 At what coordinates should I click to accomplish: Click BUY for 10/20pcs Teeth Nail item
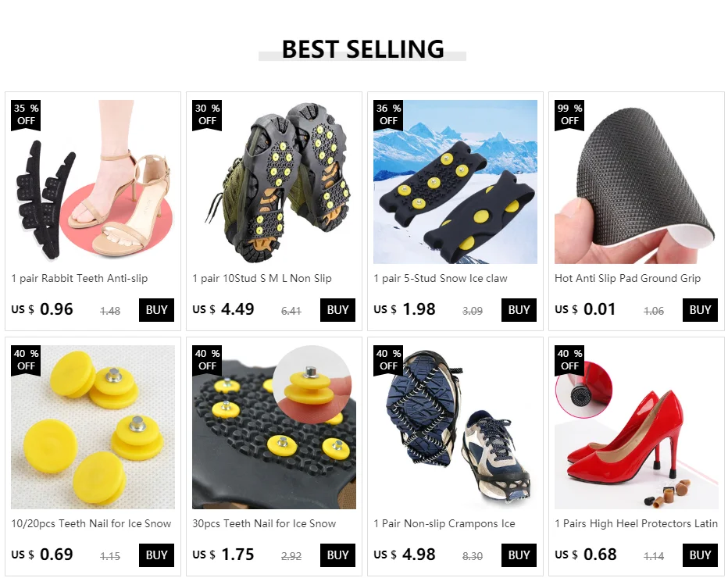(156, 555)
